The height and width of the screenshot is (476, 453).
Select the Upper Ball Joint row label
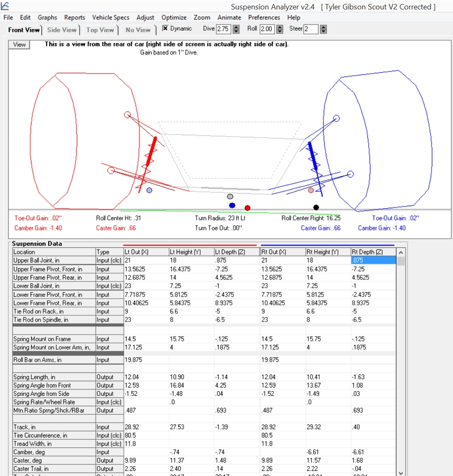tap(54, 261)
